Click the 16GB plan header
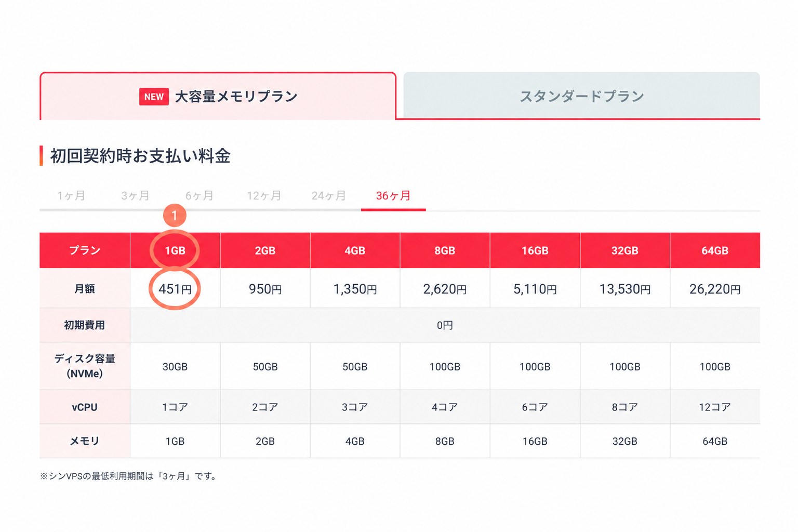The height and width of the screenshot is (532, 798). pos(535,250)
